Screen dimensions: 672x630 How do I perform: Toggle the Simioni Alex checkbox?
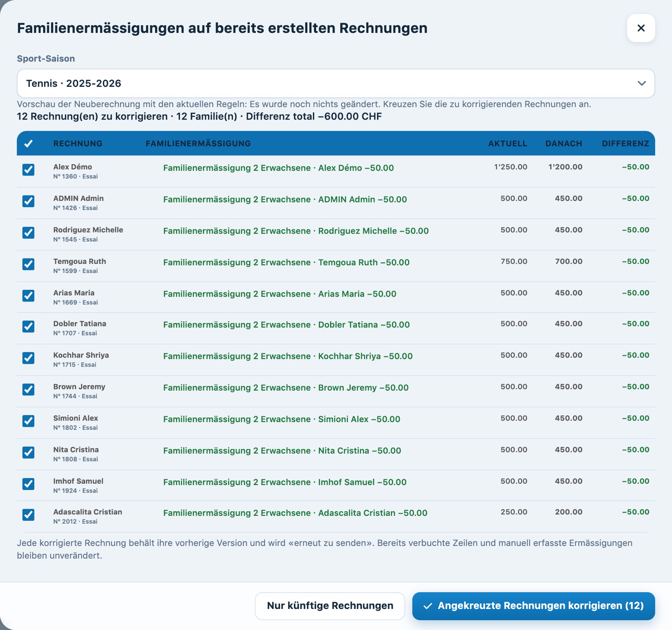(29, 421)
